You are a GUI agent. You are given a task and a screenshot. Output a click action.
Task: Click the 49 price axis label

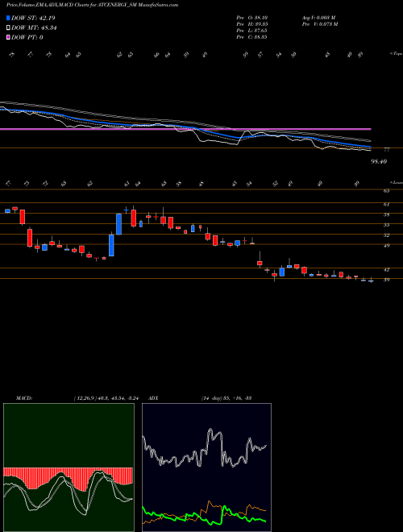[x=386, y=245]
